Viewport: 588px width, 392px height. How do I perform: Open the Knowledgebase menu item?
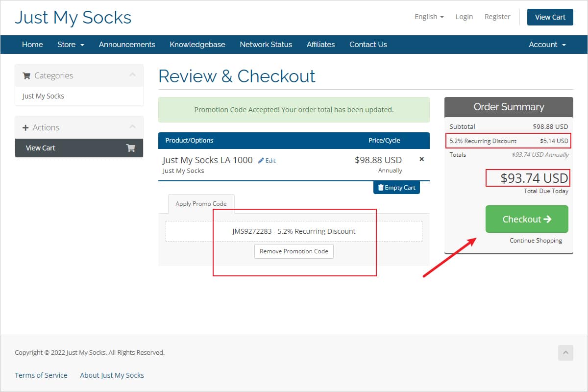[x=197, y=45]
